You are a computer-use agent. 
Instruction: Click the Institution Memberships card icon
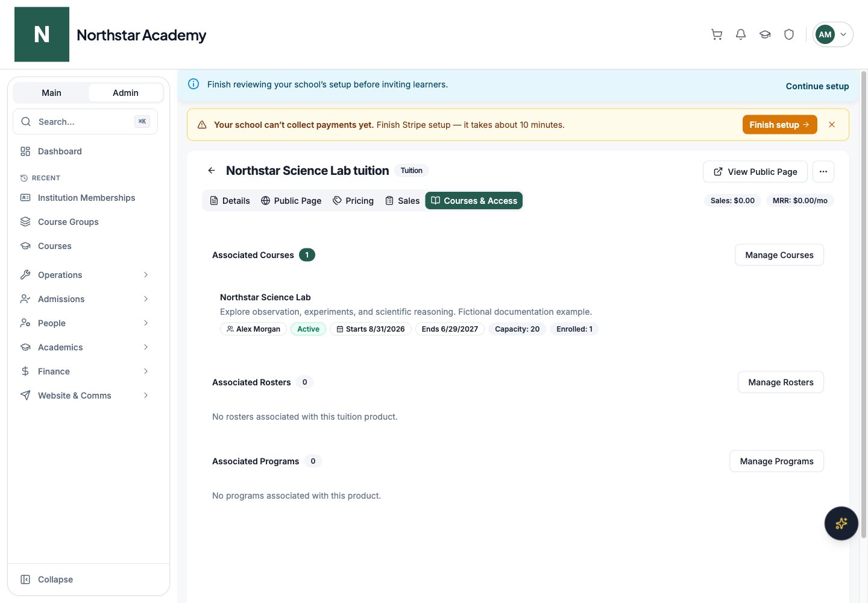(x=25, y=198)
